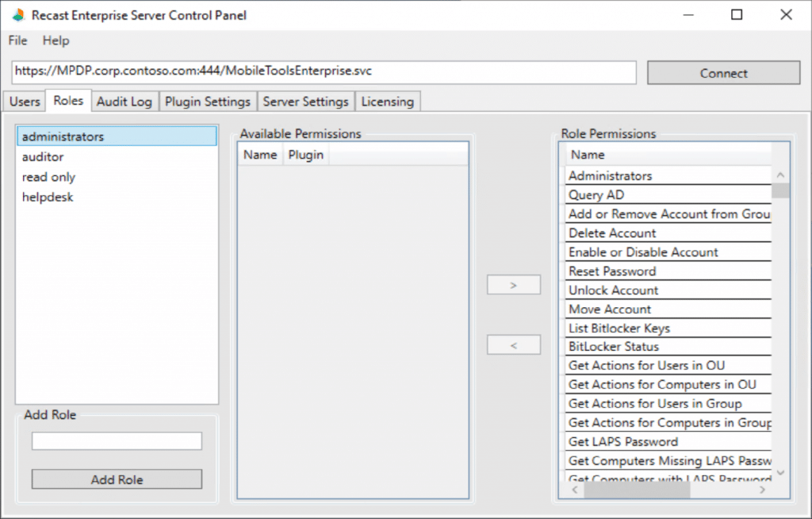Switch to Plugin Settings tab

pos(208,102)
